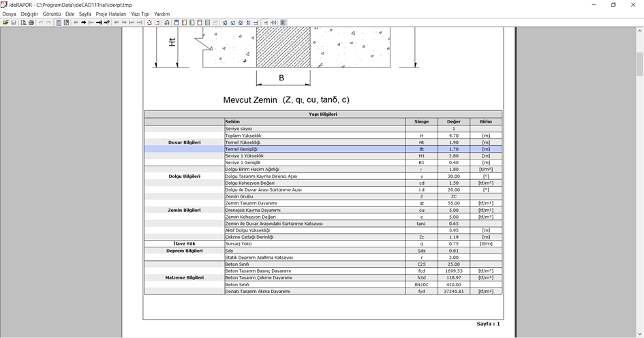This screenshot has height=338, width=644.
Task: Click 'Beton Tasarım Basınç Dayanımı' cell
Action: [x=315, y=271]
